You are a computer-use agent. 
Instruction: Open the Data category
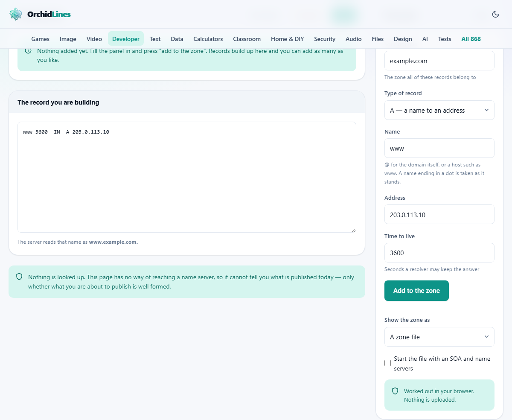(x=177, y=39)
